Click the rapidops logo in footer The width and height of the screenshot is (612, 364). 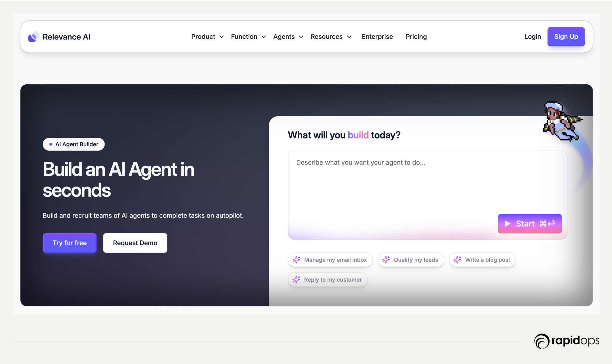[567, 341]
